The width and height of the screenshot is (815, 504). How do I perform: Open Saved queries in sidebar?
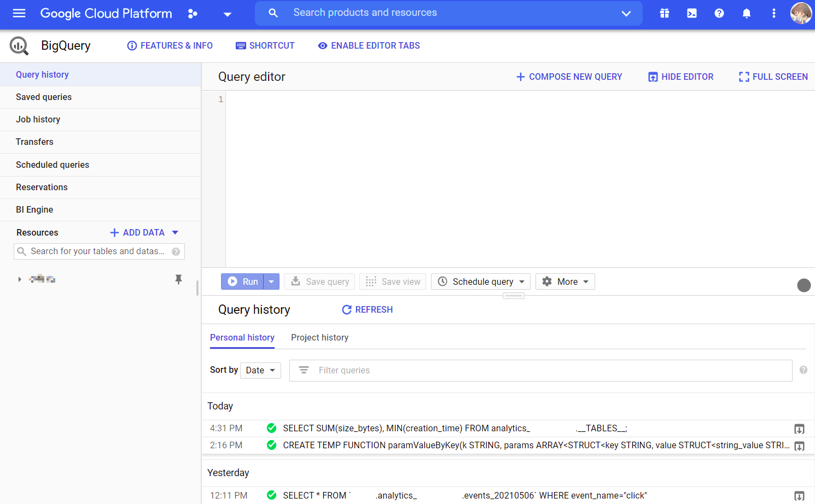101,97
